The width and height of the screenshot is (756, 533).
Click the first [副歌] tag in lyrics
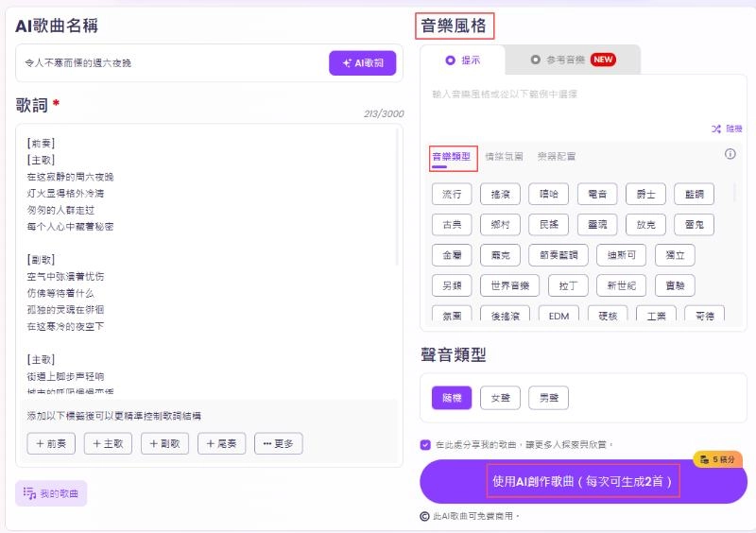pyautogui.click(x=41, y=260)
